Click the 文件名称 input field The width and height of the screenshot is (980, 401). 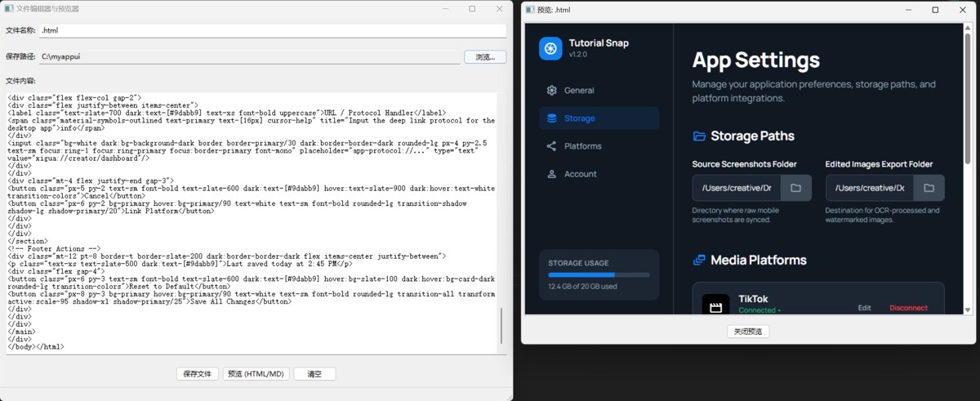(273, 30)
